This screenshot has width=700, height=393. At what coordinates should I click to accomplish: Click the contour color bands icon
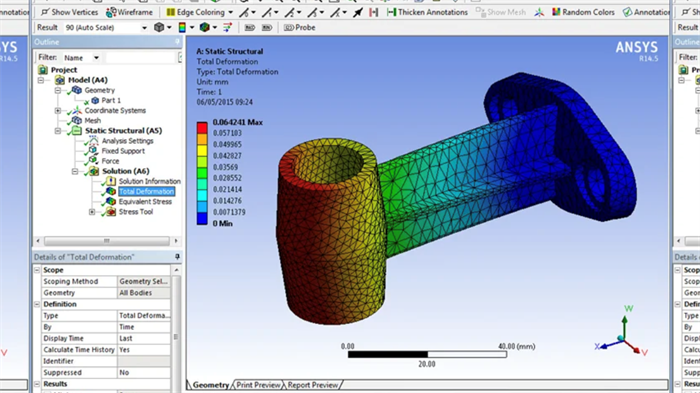coord(182,28)
